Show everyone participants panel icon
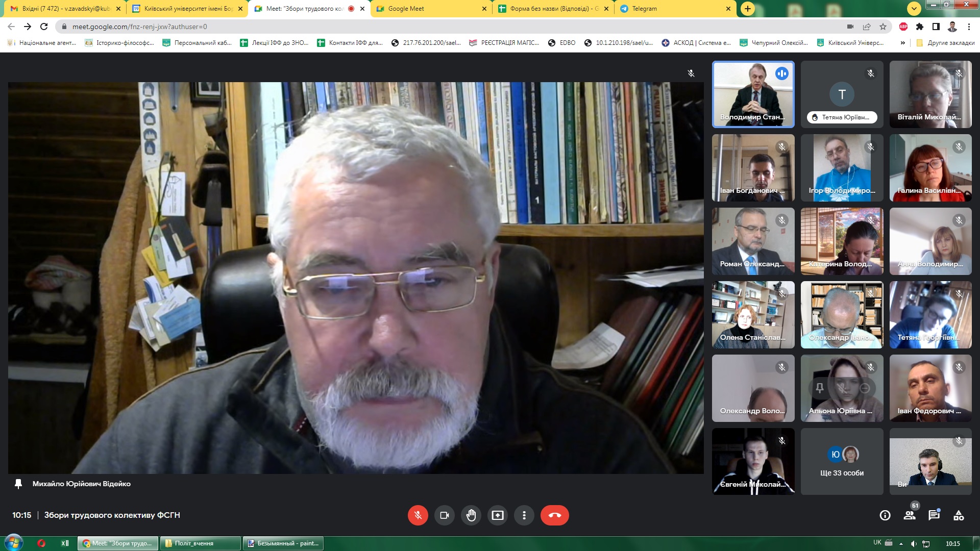The image size is (980, 551). point(910,515)
